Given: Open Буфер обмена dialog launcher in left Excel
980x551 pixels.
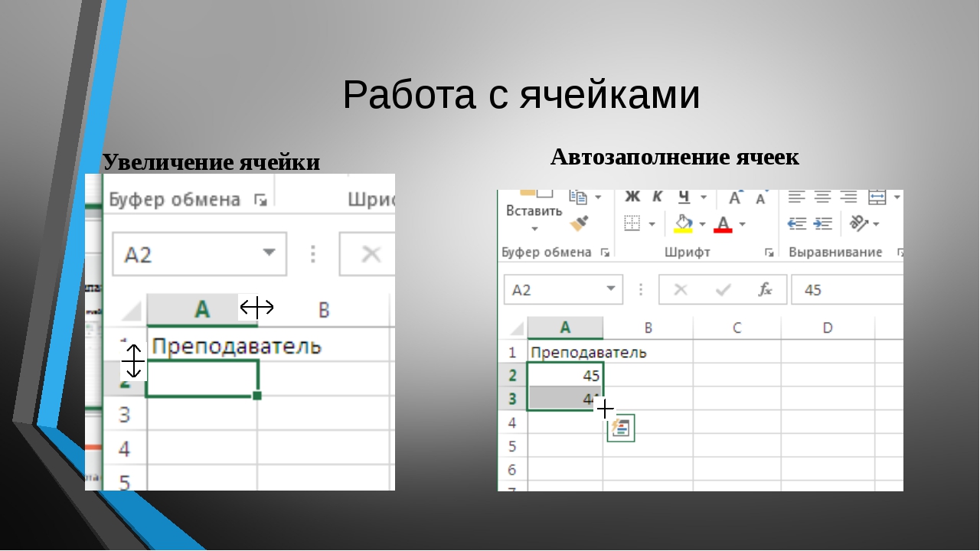Looking at the screenshot, I should point(260,200).
